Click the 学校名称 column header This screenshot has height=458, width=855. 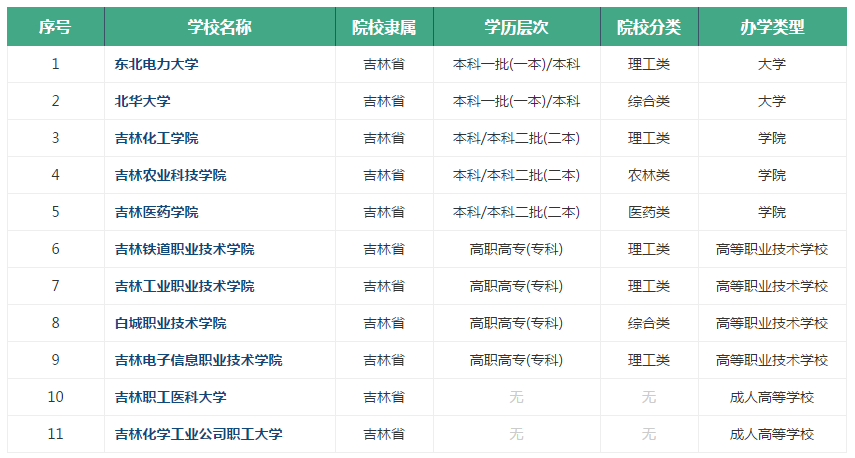pos(220,27)
